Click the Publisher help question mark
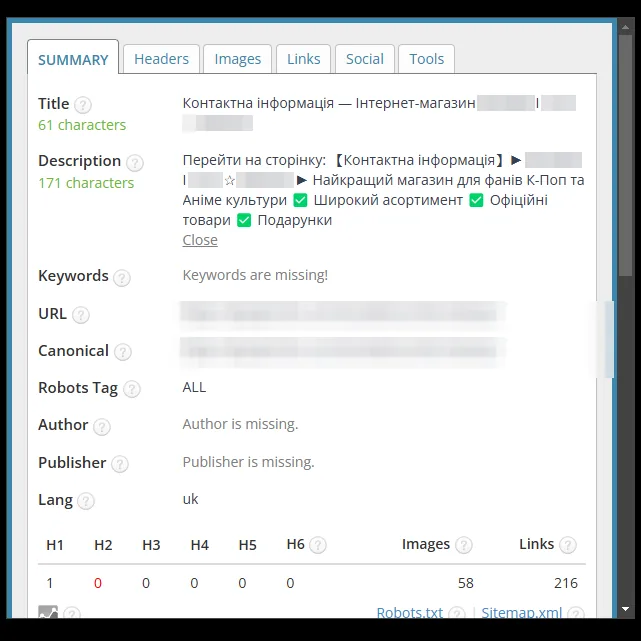641x641 pixels. click(x=120, y=464)
